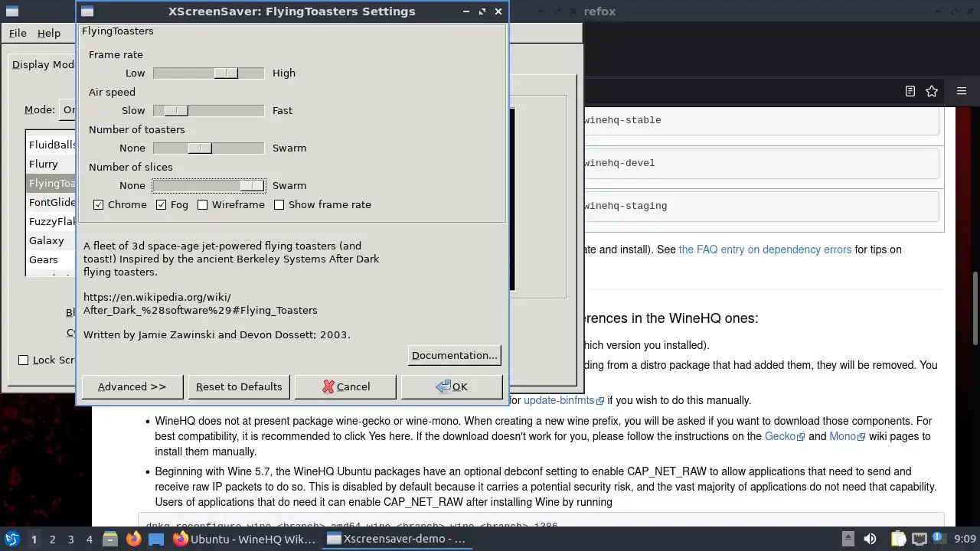
Task: Open the Lubuntu start menu icon
Action: point(12,539)
